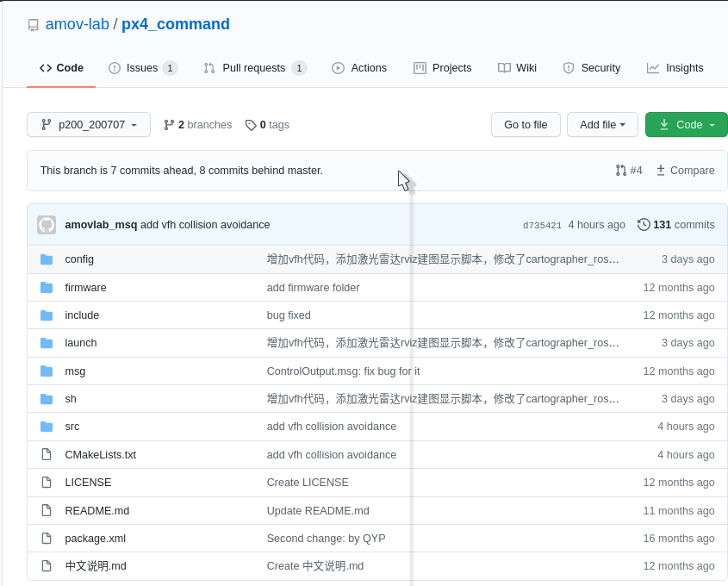The image size is (728, 586).
Task: Click the folder icon for firmware
Action: pos(47,288)
